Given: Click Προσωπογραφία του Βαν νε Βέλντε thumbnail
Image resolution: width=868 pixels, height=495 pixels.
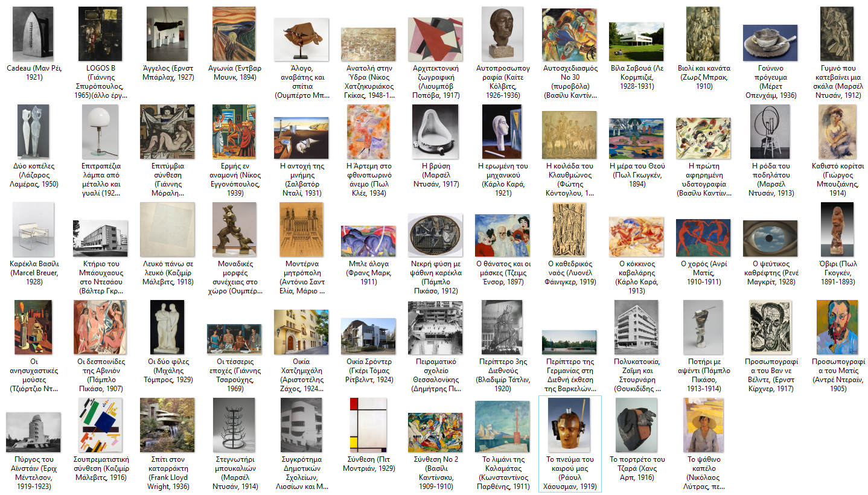Looking at the screenshot, I should (770, 326).
